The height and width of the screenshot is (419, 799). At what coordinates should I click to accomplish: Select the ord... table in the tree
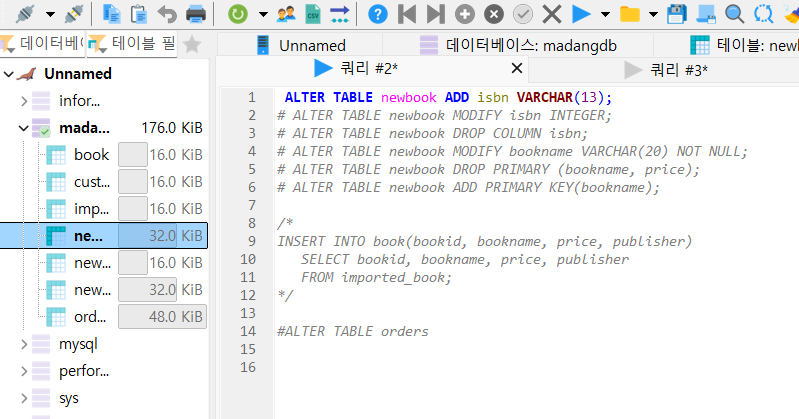[90, 317]
